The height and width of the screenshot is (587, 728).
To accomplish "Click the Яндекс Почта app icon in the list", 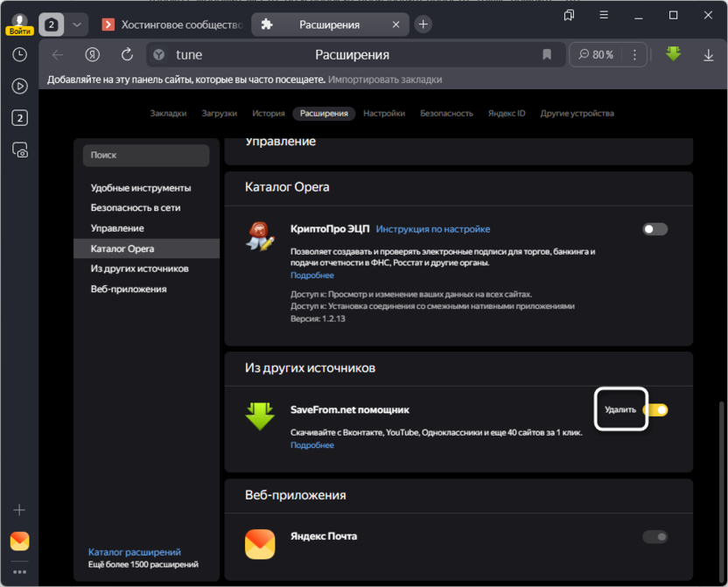I will 260,544.
